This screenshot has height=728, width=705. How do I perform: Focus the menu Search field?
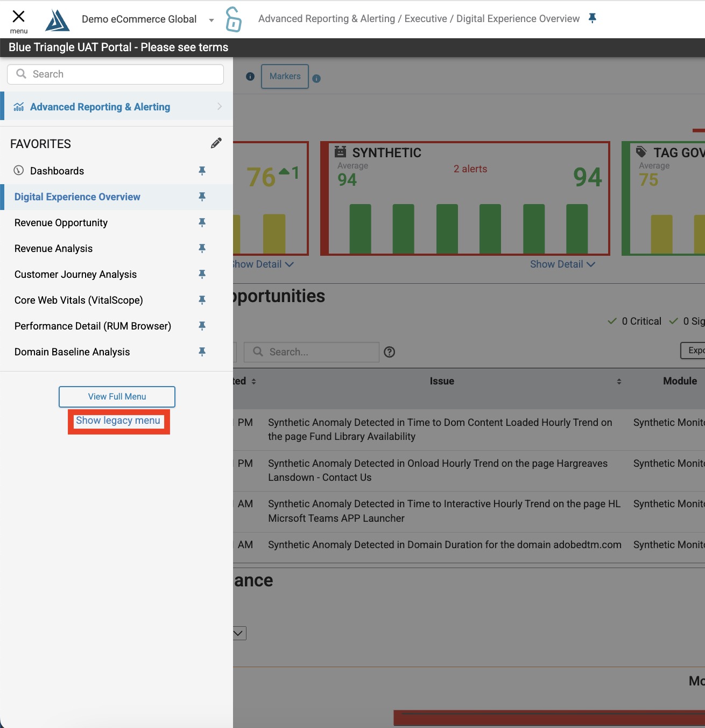pos(115,74)
